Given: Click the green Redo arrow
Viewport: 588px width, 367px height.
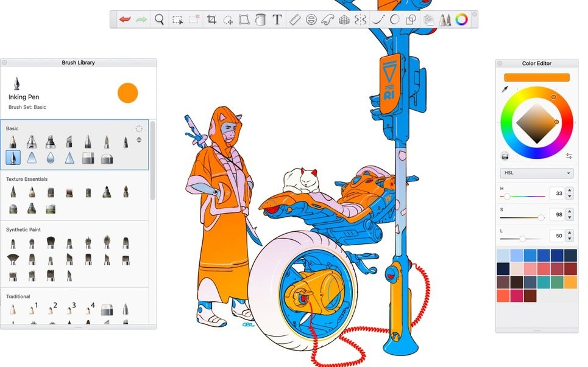Looking at the screenshot, I should (141, 19).
